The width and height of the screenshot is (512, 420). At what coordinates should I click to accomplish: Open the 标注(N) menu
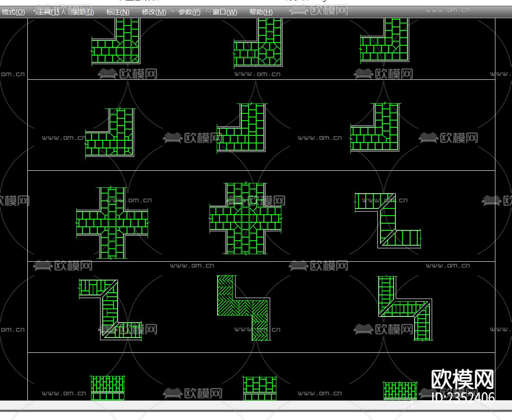tap(118, 12)
